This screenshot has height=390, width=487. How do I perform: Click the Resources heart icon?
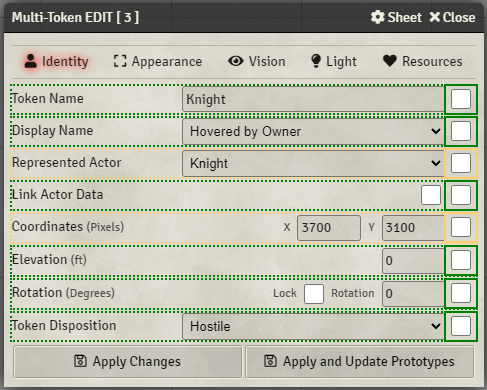point(390,61)
